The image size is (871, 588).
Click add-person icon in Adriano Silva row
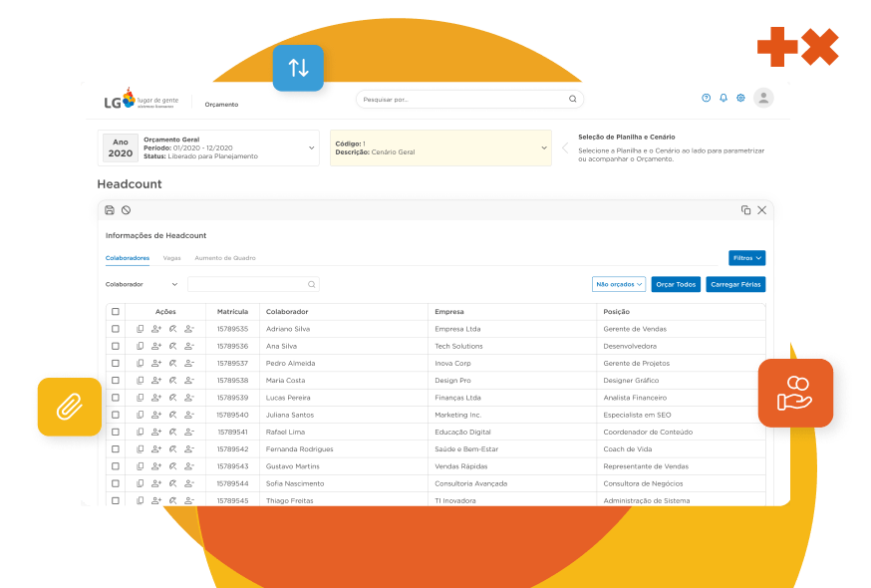click(156, 329)
